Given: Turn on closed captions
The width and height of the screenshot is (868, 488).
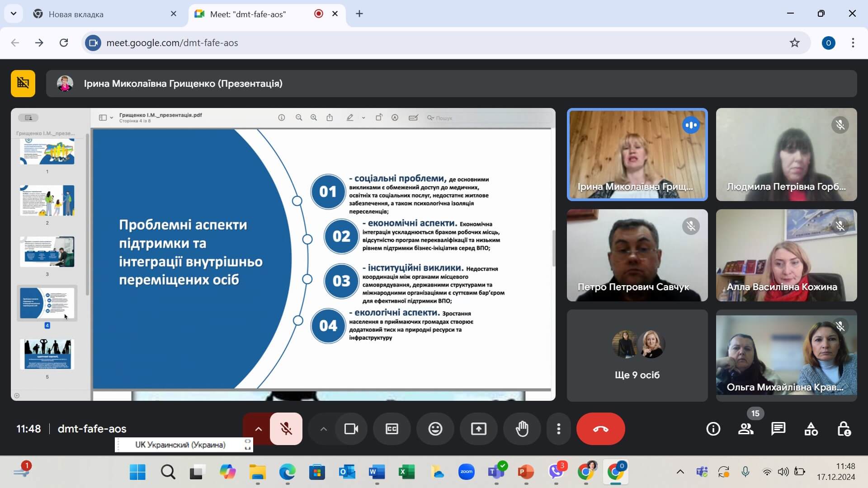Looking at the screenshot, I should tap(392, 429).
